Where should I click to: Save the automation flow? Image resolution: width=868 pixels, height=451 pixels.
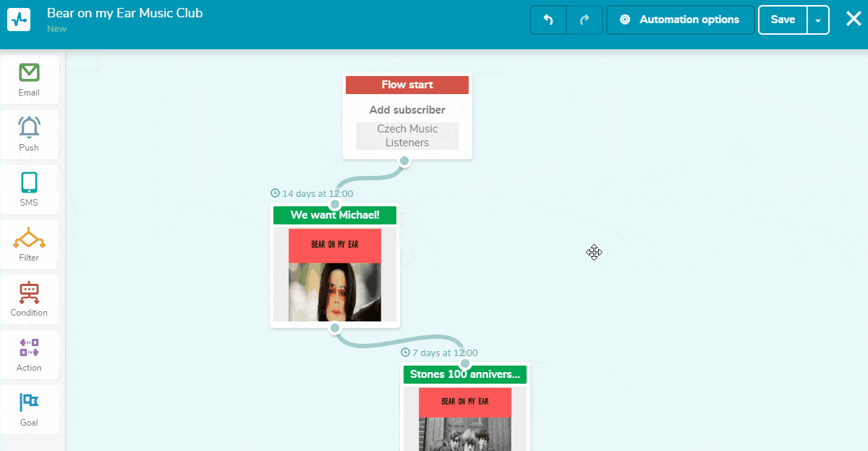[783, 20]
